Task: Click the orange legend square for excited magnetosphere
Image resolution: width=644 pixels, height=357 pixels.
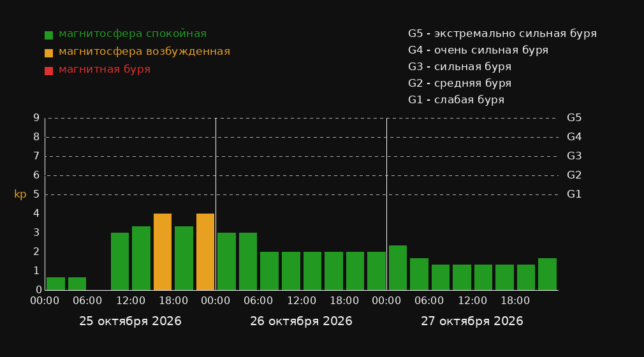Action: (49, 53)
